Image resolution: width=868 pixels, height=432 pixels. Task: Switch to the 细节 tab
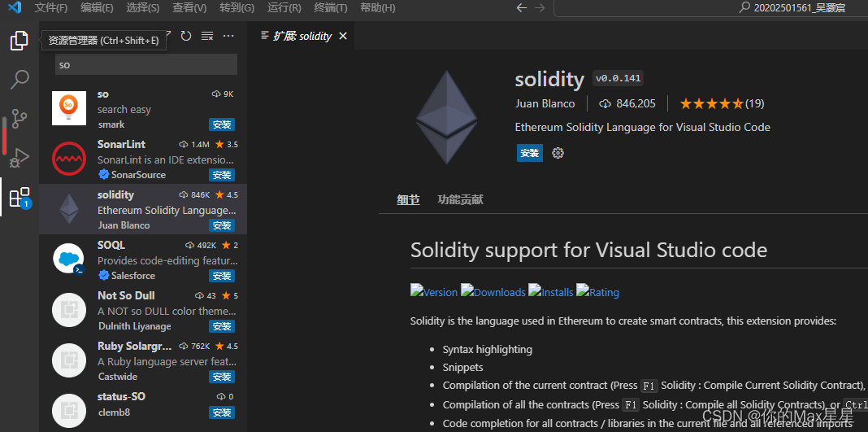click(x=408, y=200)
